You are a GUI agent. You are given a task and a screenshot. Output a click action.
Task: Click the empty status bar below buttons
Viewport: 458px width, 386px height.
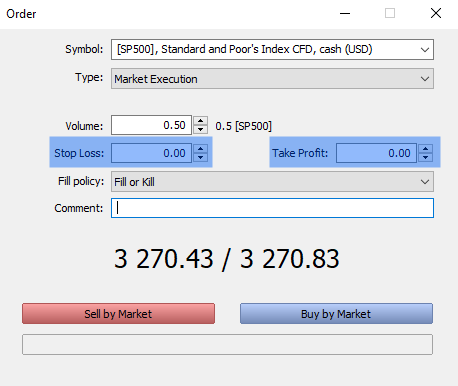[x=227, y=344]
